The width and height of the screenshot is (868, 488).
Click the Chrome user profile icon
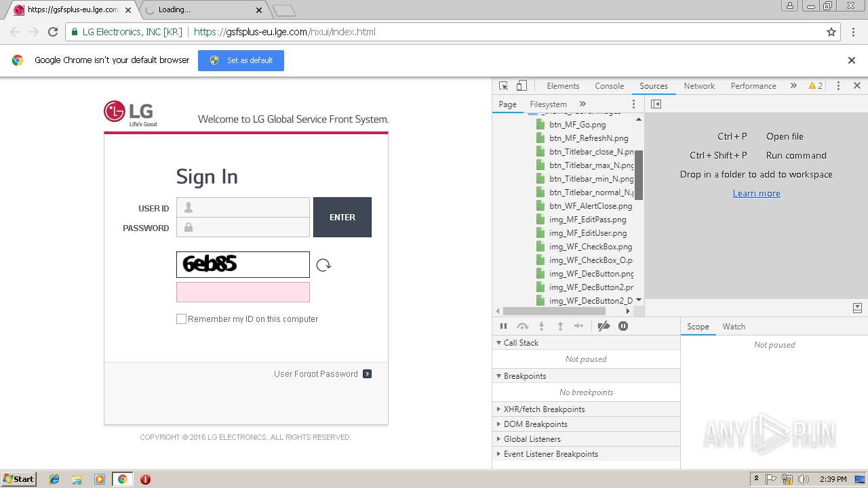[x=789, y=5]
